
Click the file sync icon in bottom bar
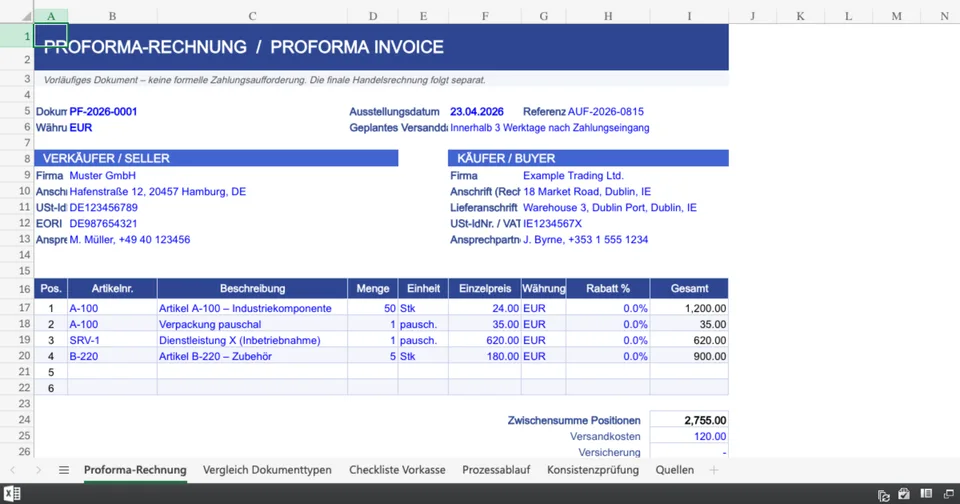point(883,495)
